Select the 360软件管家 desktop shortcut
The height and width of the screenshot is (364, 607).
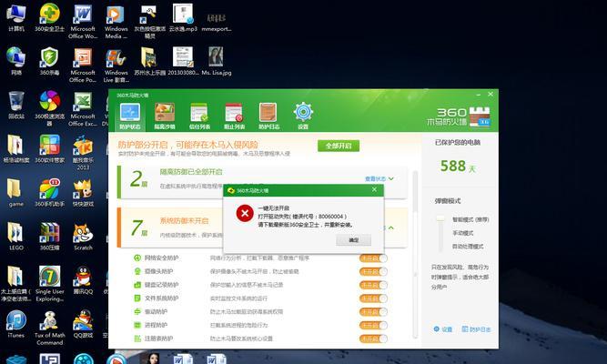coord(49,148)
